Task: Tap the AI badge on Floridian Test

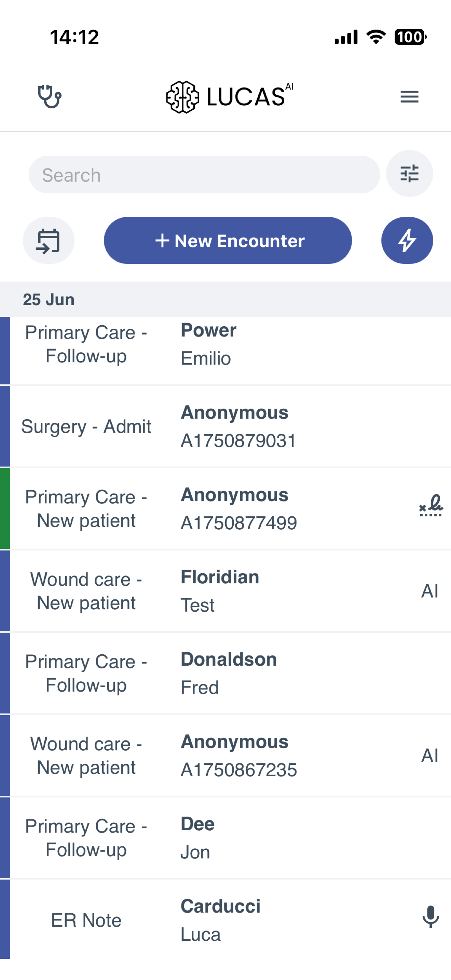Action: click(430, 591)
